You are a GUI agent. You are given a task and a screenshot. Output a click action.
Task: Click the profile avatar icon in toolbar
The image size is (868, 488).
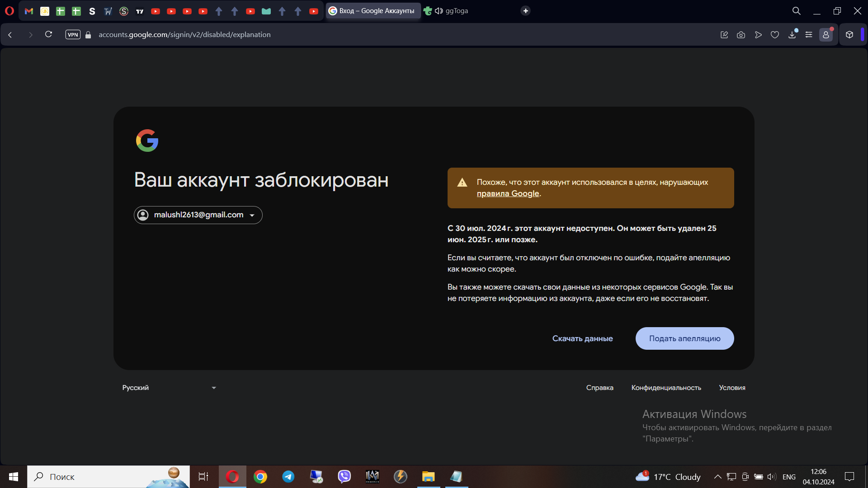pyautogui.click(x=826, y=35)
